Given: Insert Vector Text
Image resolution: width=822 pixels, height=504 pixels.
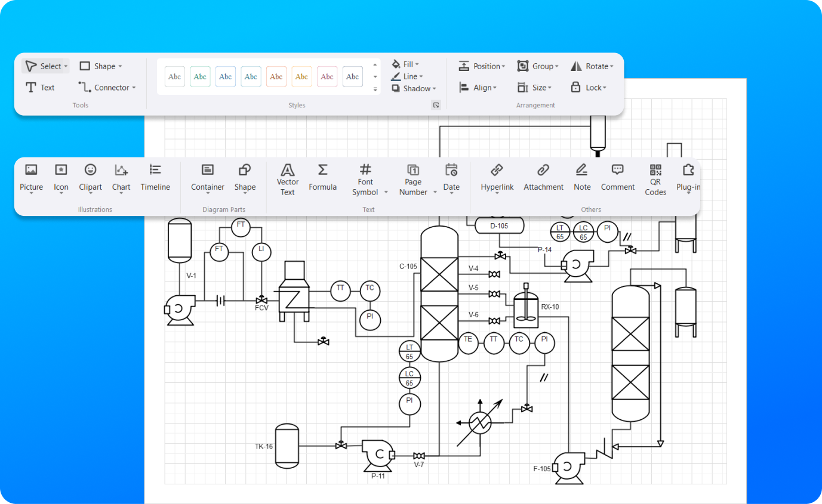Looking at the screenshot, I should click(x=288, y=180).
